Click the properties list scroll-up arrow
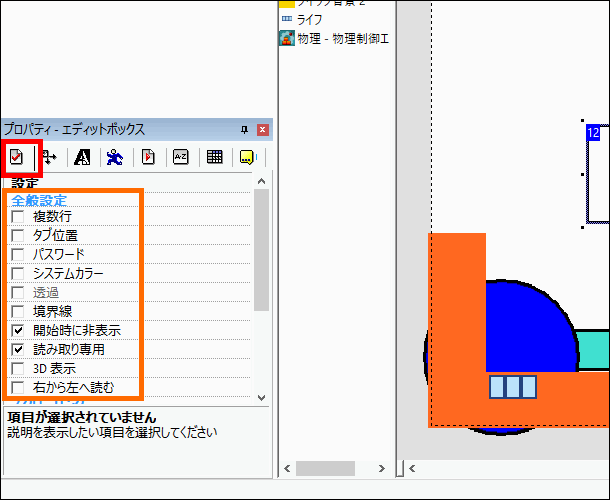Image resolution: width=610 pixels, height=500 pixels. [261, 181]
